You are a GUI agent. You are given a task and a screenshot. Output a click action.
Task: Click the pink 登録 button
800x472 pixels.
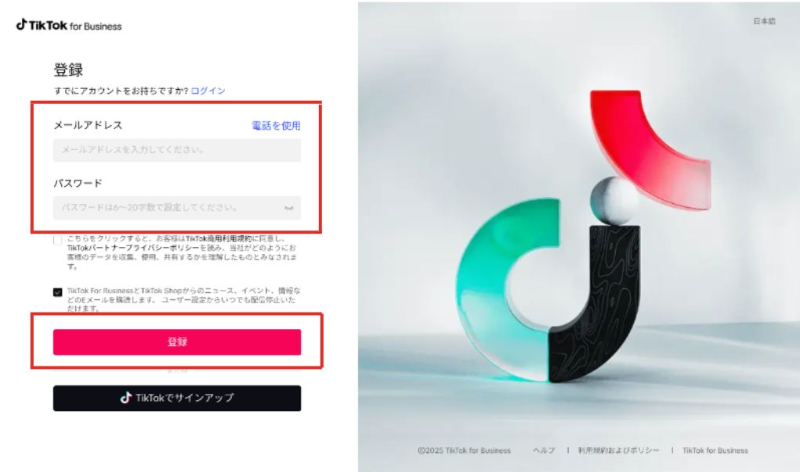(x=177, y=342)
